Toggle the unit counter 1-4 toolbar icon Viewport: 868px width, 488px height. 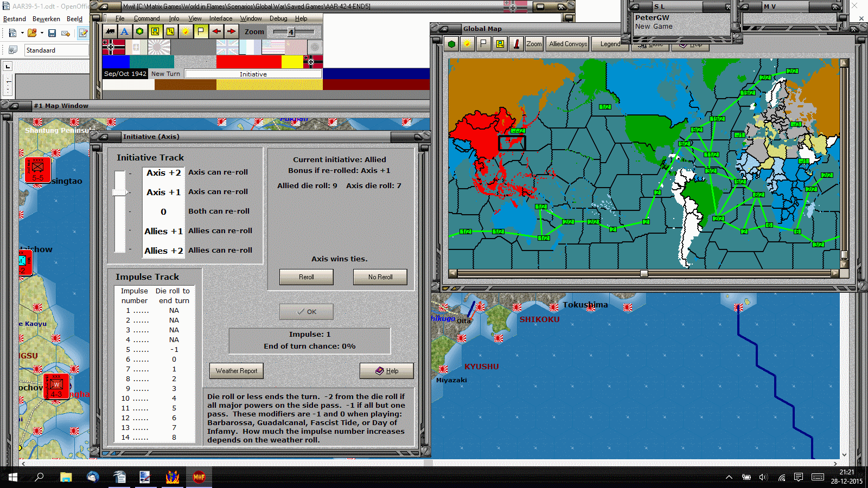pyautogui.click(x=155, y=31)
